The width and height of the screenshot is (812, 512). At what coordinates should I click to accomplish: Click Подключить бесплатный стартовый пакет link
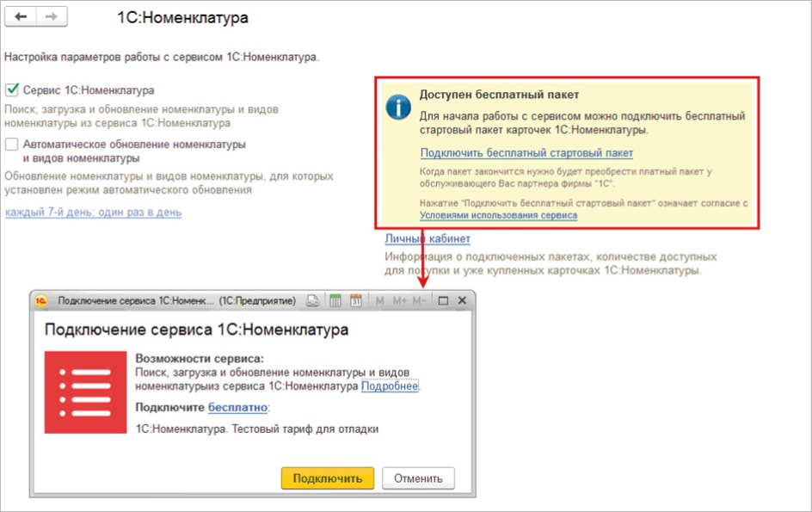coord(526,153)
